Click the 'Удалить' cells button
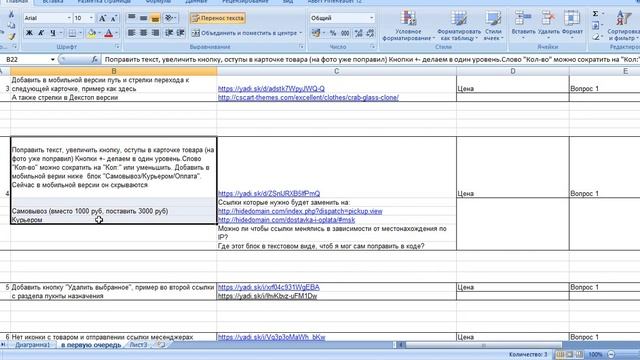640x360 pixels. (x=549, y=24)
